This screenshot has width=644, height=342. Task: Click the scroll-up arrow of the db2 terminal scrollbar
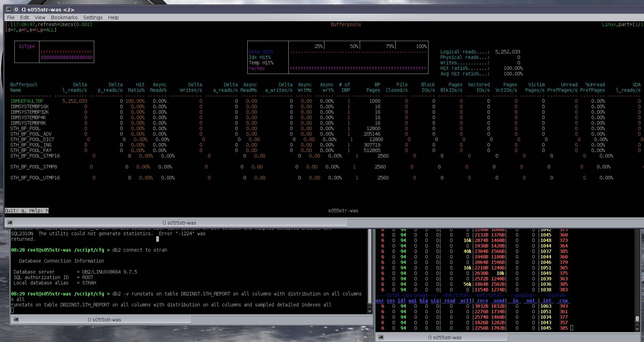point(370,306)
